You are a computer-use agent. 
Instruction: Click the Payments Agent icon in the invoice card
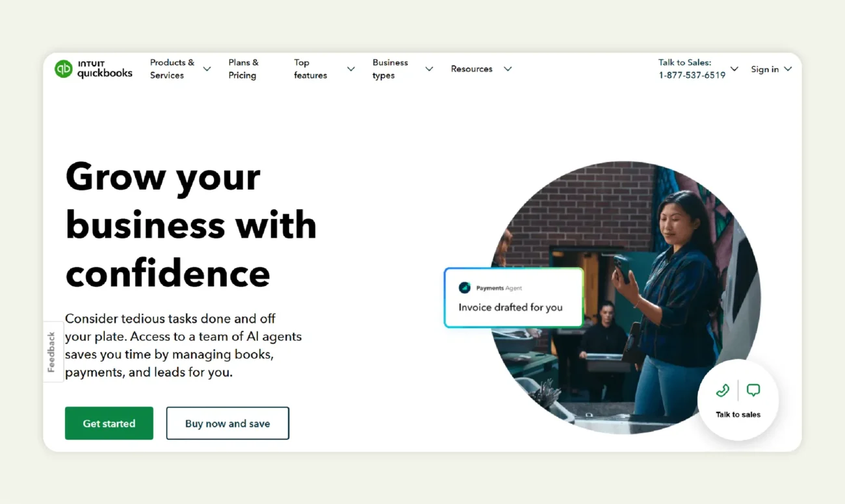click(x=465, y=287)
